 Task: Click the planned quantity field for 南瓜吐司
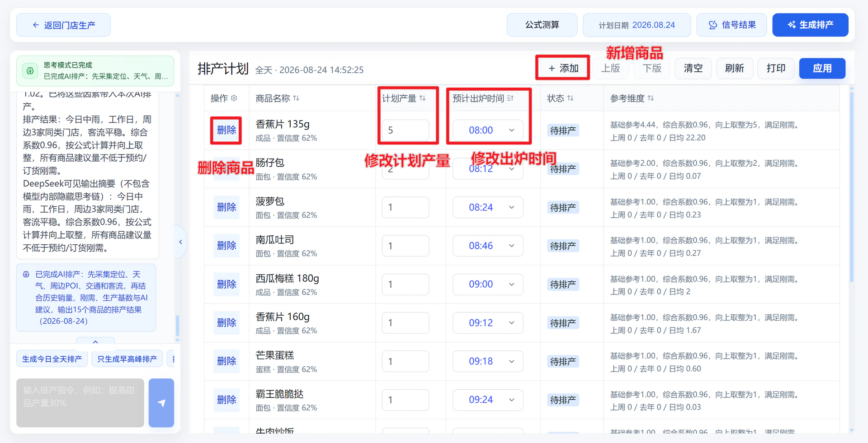coord(406,246)
